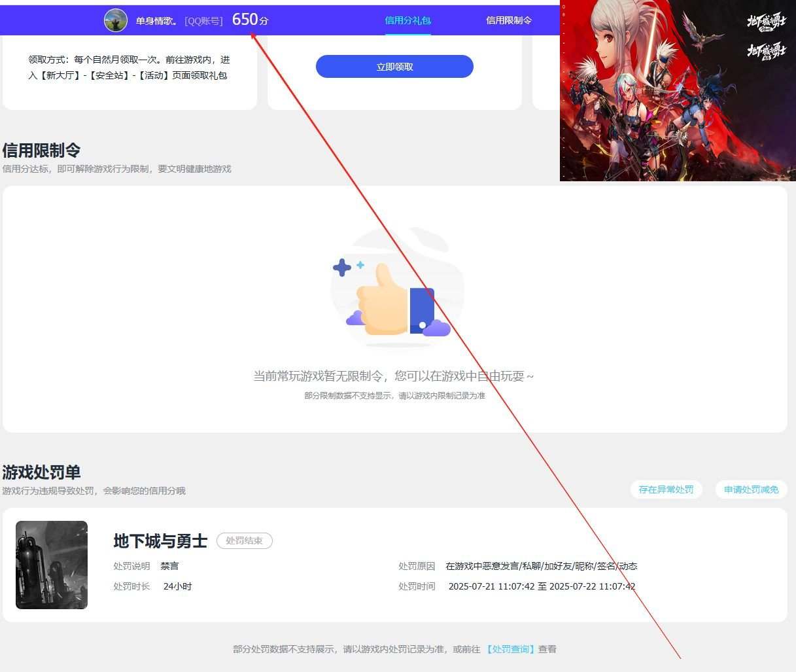Click the penalty reason 在游戏中恶意发言 text
This screenshot has height=672, width=796.
[x=542, y=566]
